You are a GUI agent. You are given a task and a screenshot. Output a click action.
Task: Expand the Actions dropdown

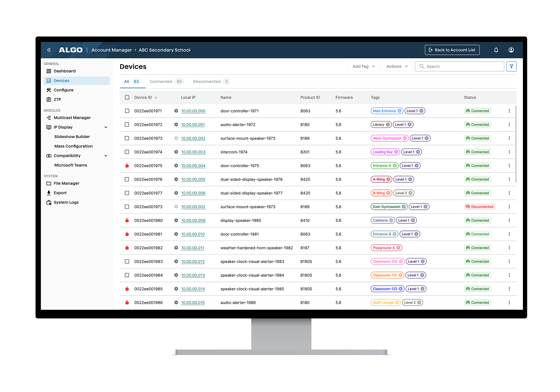(x=397, y=66)
